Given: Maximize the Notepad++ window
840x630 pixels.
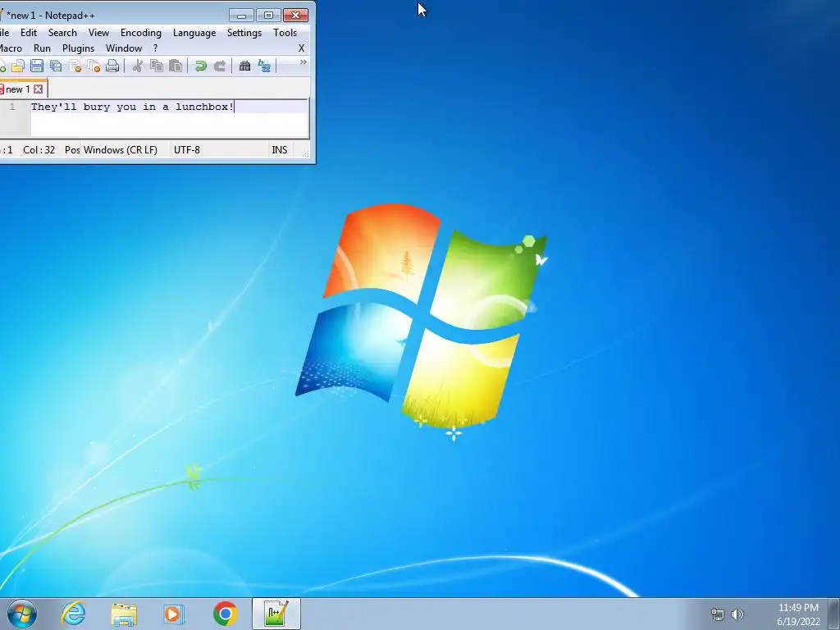Looking at the screenshot, I should pos(269,15).
